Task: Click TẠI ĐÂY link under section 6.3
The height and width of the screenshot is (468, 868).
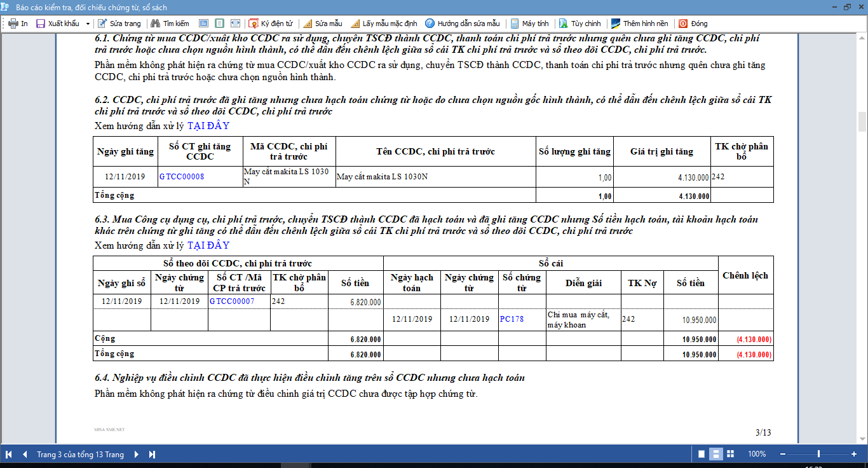Action: 208,245
